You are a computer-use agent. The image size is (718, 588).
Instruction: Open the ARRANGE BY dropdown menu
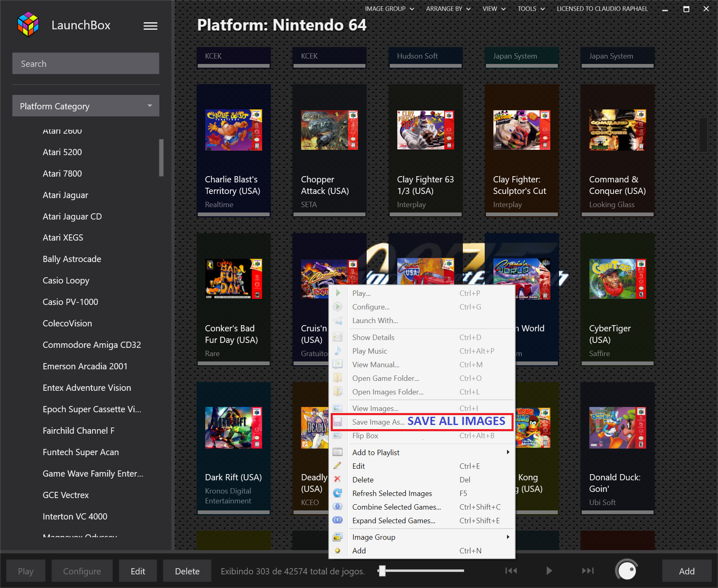[x=448, y=9]
